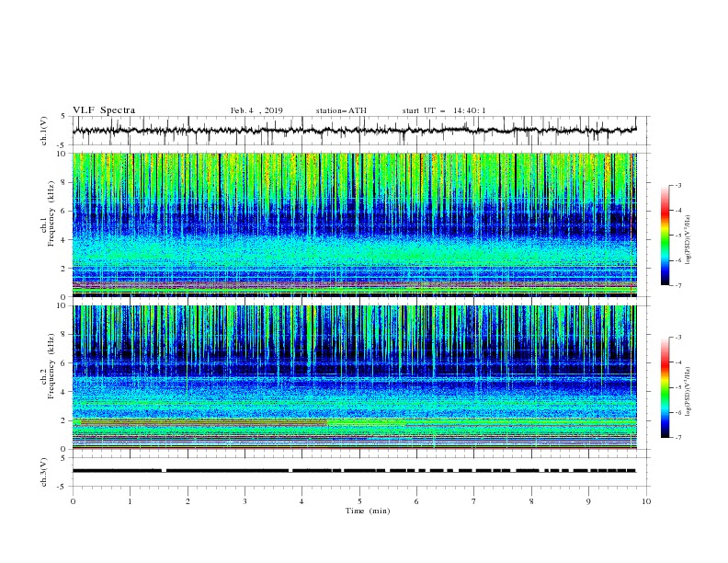Select the date text "Feb. 4 , 2019"
The height and width of the screenshot is (563, 728).
256,110
